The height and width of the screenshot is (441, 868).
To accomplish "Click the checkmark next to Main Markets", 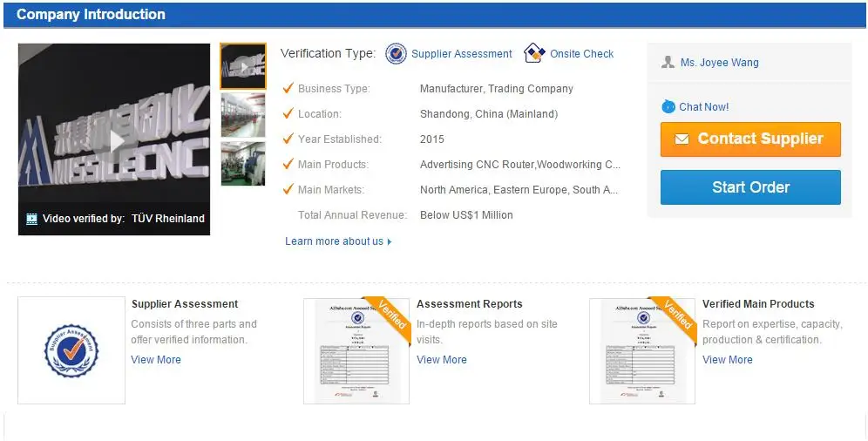I will click(288, 188).
